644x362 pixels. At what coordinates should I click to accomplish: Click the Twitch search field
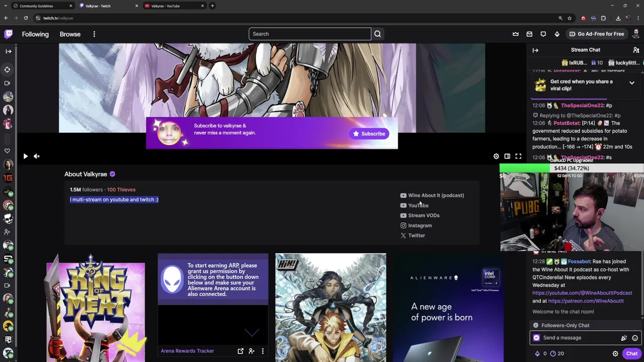(x=310, y=34)
